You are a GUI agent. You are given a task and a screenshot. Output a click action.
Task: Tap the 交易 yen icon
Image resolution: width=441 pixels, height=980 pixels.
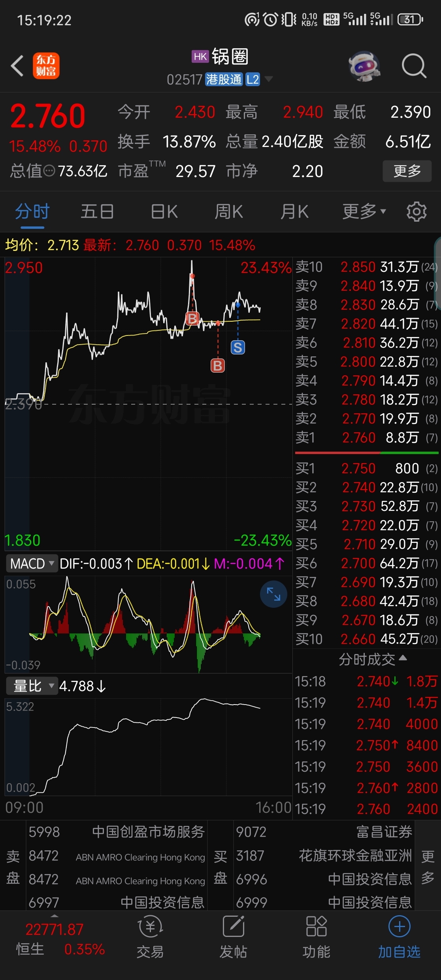tap(150, 927)
